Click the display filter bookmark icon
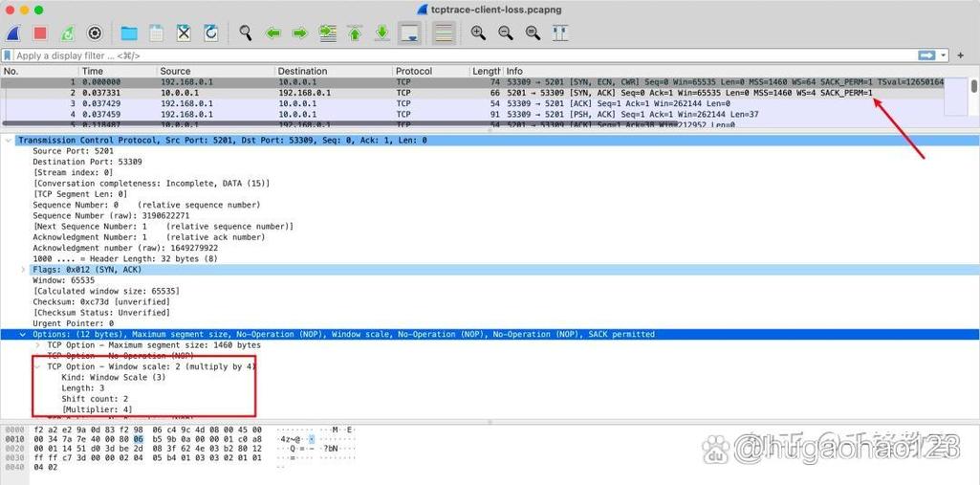This screenshot has width=980, height=485. 8,55
